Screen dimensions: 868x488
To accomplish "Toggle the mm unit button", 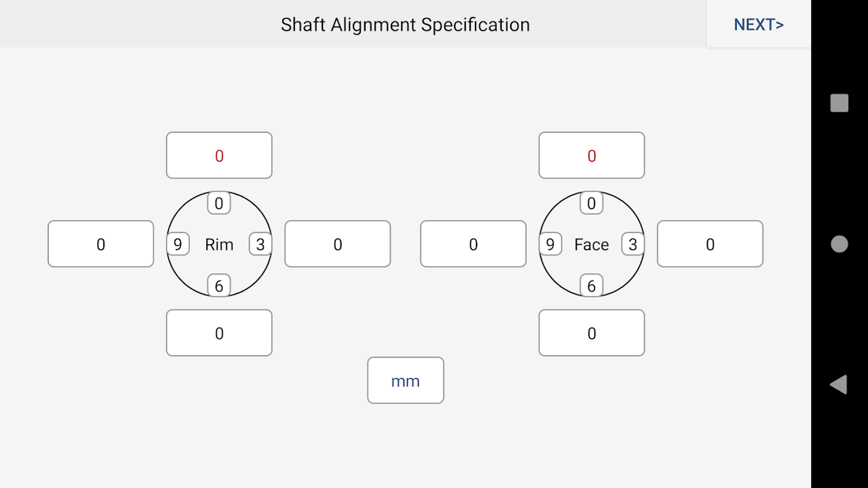I will 405,381.
